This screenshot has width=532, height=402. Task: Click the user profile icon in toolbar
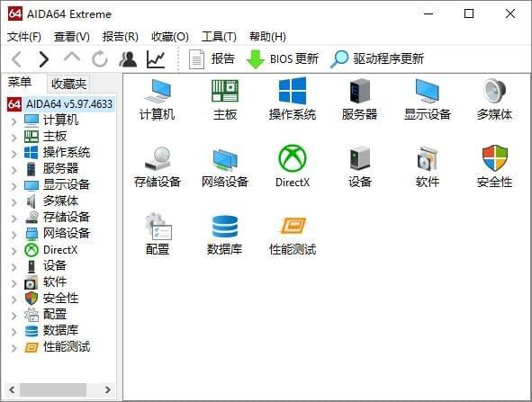coord(128,59)
